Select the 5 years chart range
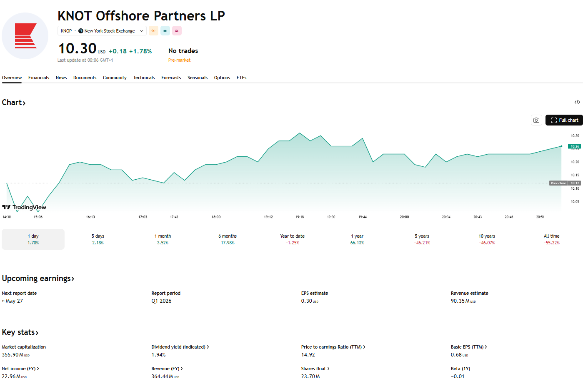This screenshot has height=384, width=588. click(422, 239)
